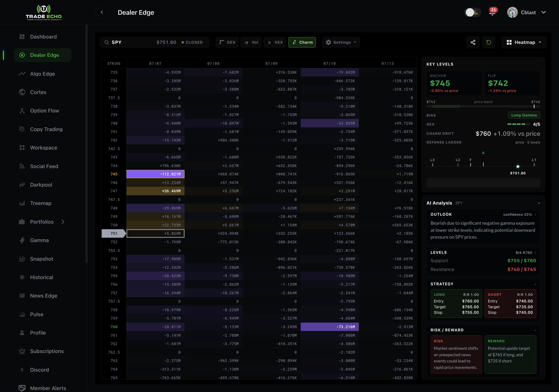559x392 pixels.
Task: Click the Member Alerts handshake icon
Action: pos(22,388)
